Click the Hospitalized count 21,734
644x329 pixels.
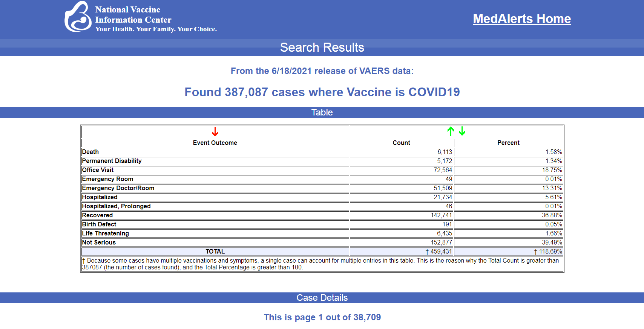443,197
